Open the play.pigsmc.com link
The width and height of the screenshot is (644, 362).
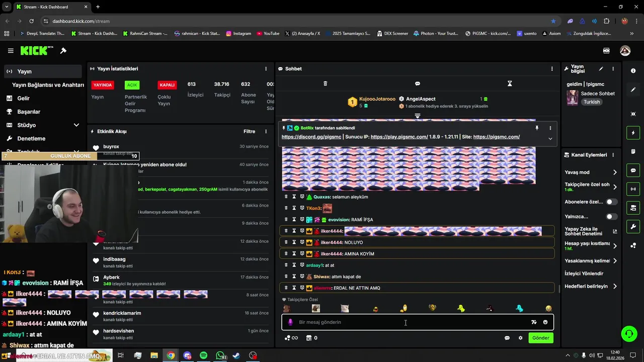click(399, 137)
